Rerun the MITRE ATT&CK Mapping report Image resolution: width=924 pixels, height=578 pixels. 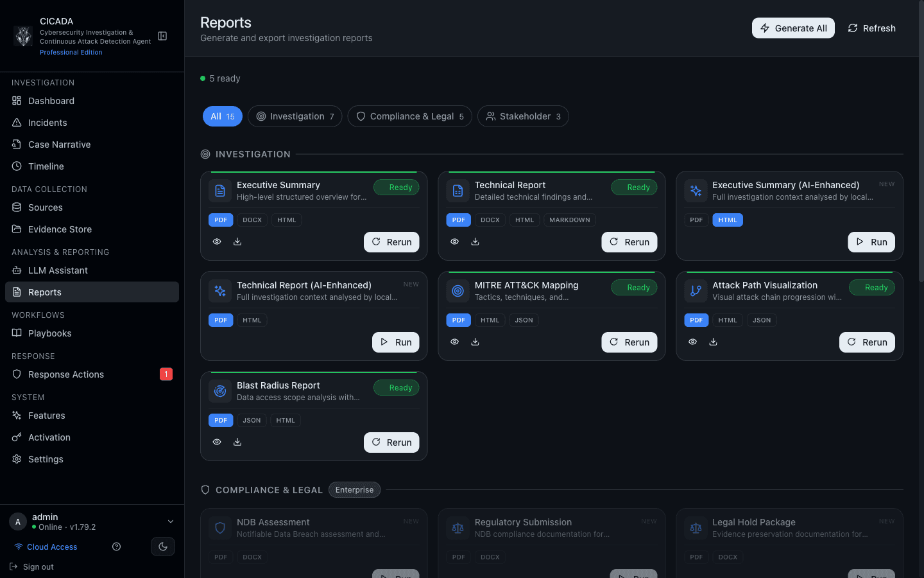629,342
